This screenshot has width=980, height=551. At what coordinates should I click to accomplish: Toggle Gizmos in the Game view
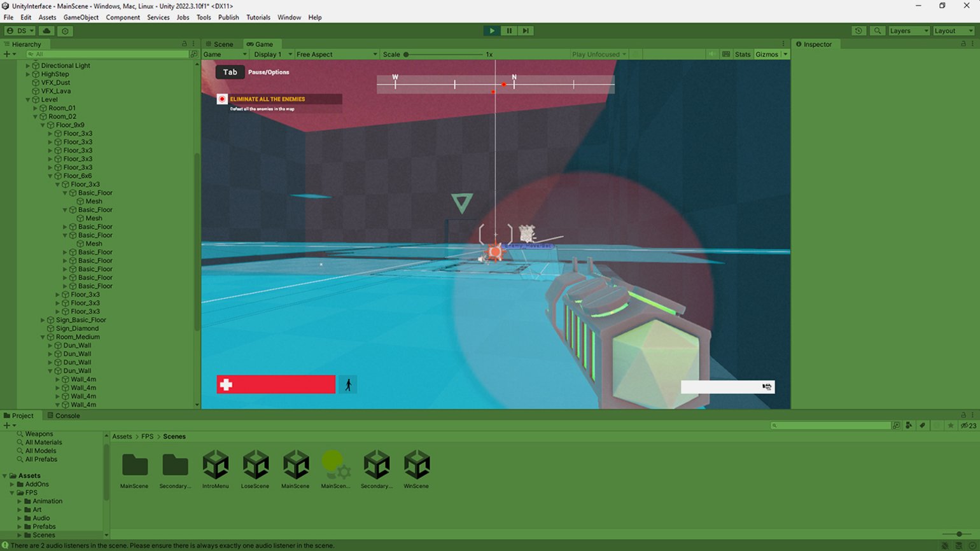pos(766,54)
